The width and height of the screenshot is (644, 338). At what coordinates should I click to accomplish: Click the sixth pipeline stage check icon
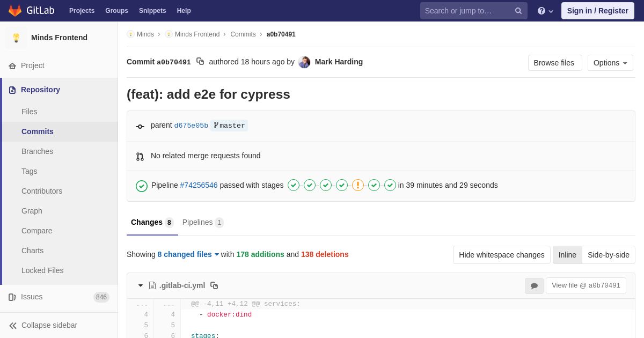tap(374, 185)
